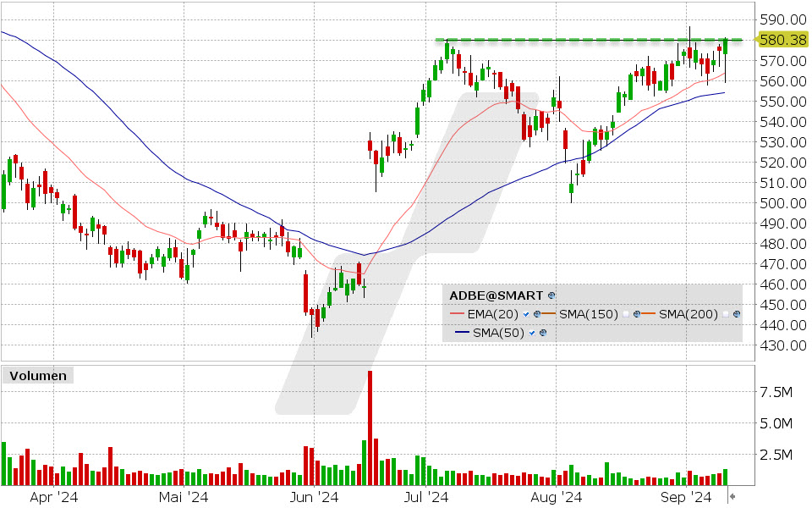812x508 pixels.
Task: Click the 590.00 price axis label
Action: pyautogui.click(x=783, y=20)
